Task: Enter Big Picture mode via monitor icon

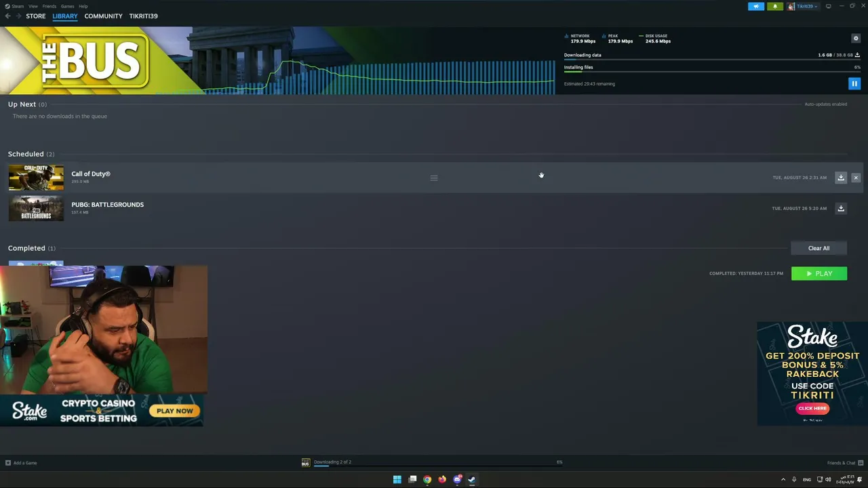Action: pos(828,6)
